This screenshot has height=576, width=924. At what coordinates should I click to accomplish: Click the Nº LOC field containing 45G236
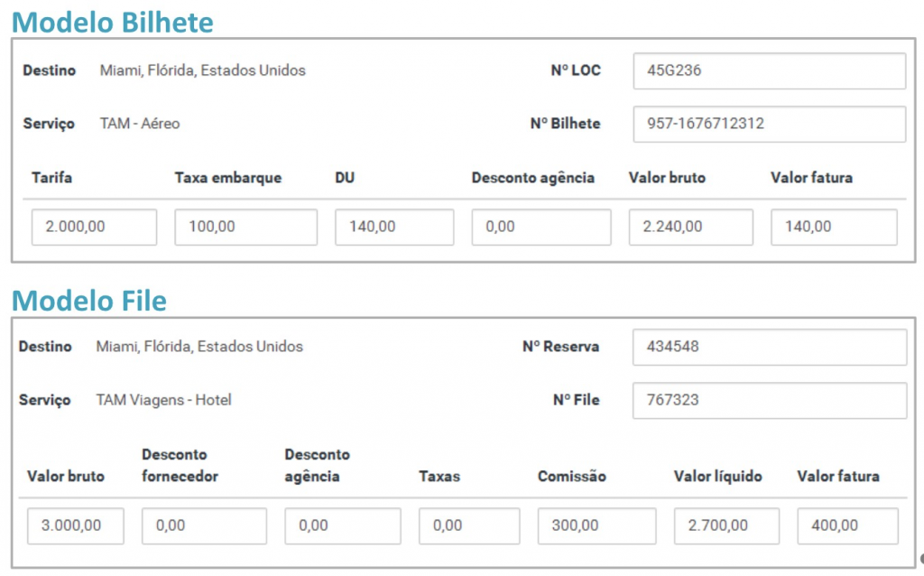(769, 71)
